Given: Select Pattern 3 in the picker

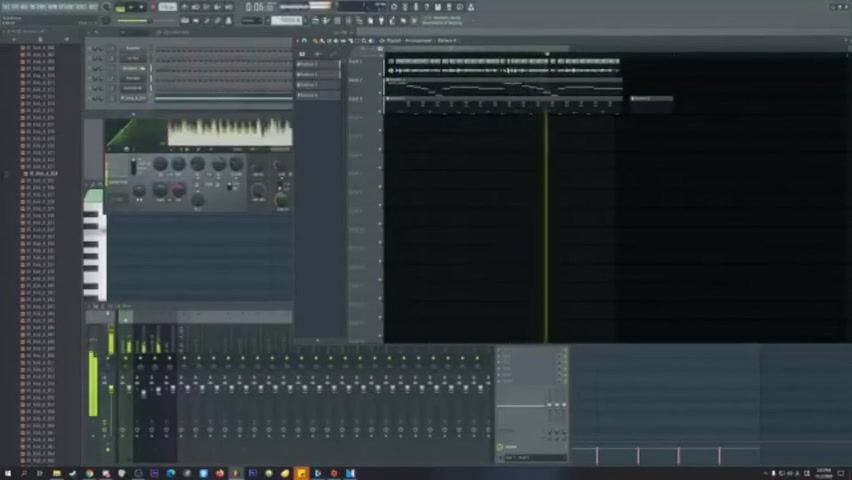Looking at the screenshot, I should tap(318, 85).
